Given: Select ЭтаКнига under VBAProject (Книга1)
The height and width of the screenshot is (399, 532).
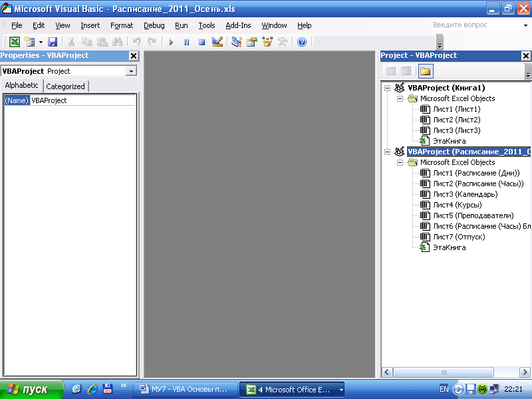Looking at the screenshot, I should click(450, 141).
